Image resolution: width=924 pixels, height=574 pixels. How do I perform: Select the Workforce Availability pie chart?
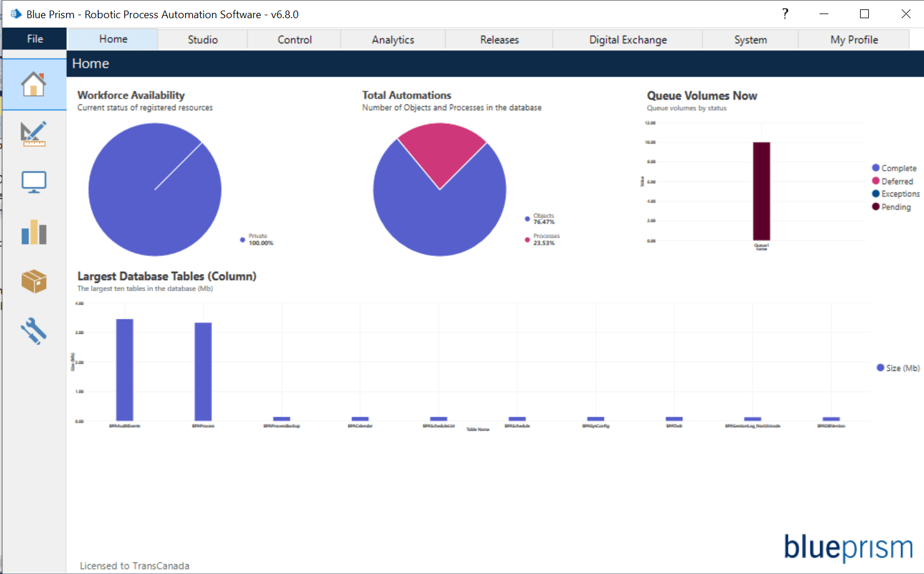point(155,190)
